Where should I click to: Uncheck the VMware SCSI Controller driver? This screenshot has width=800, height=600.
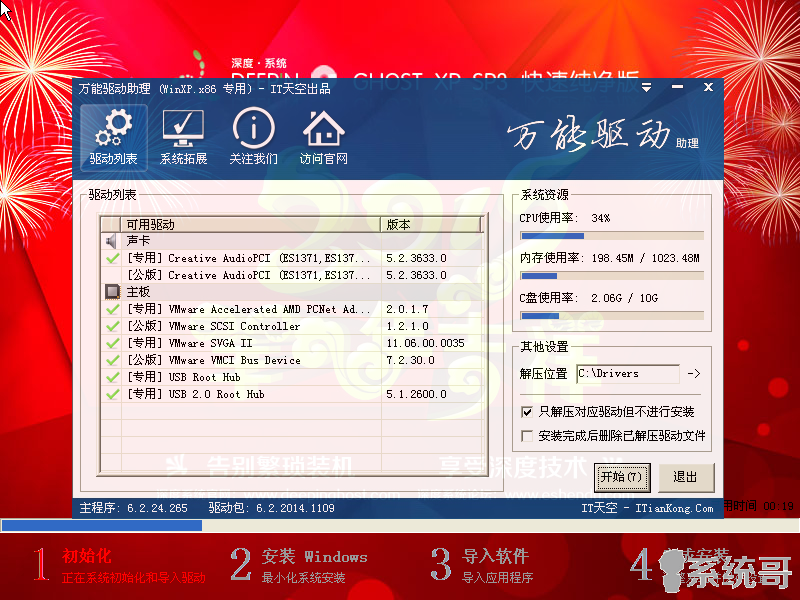pos(112,326)
